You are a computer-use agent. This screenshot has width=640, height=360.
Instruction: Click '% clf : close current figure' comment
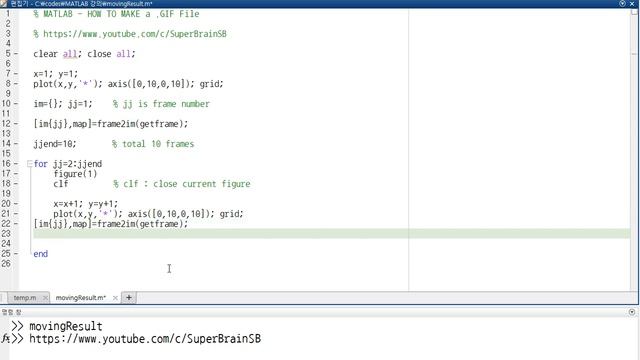(182, 184)
